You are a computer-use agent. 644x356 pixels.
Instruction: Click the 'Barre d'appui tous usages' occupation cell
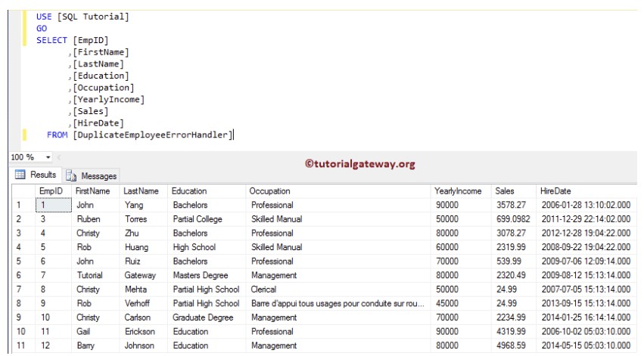coord(338,304)
